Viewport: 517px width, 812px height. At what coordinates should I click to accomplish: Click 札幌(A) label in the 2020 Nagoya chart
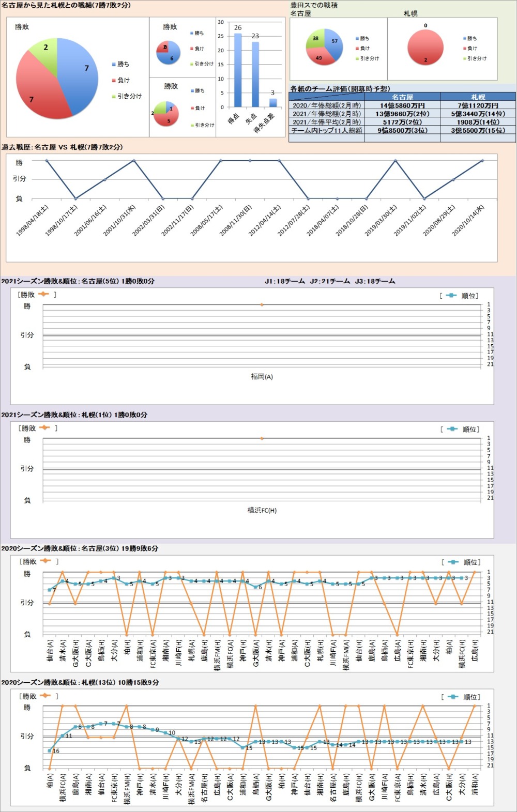[x=191, y=651]
